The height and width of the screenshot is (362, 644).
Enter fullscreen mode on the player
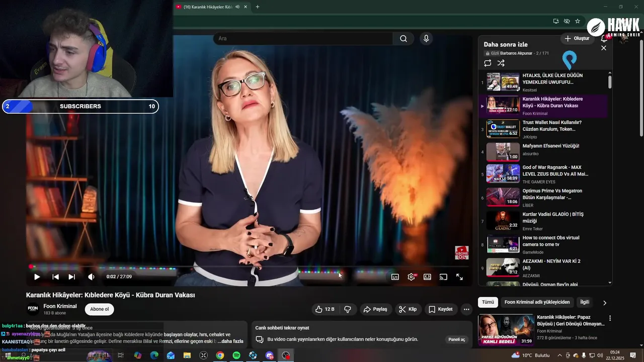[459, 277]
